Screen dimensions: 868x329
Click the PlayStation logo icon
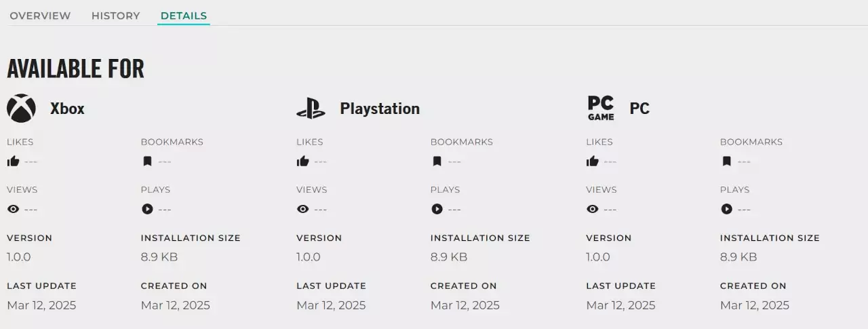pyautogui.click(x=311, y=109)
